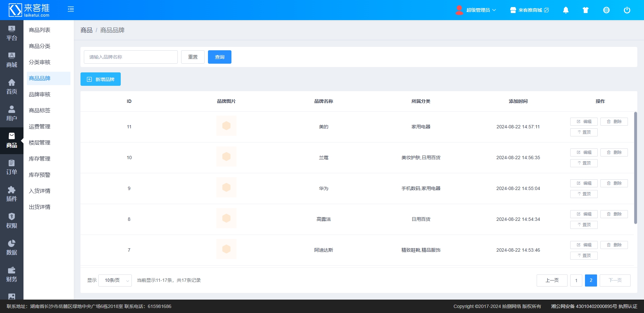Select 品牌审核 from the submenu

40,95
